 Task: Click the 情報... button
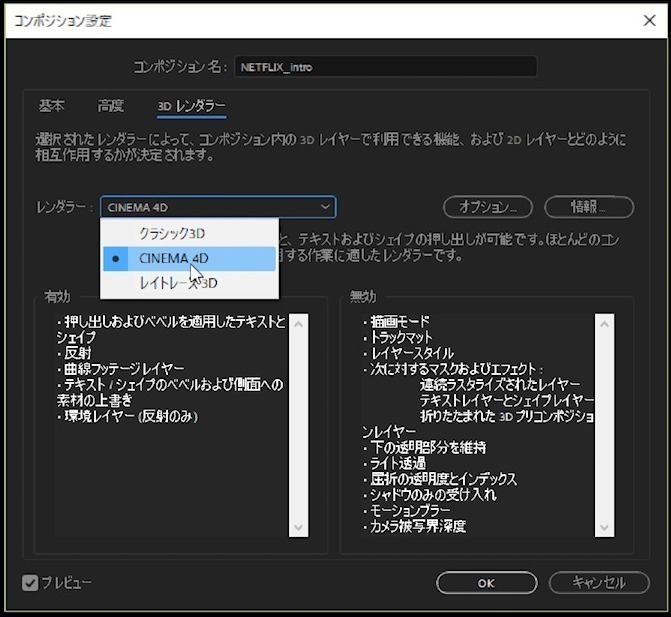[x=589, y=207]
